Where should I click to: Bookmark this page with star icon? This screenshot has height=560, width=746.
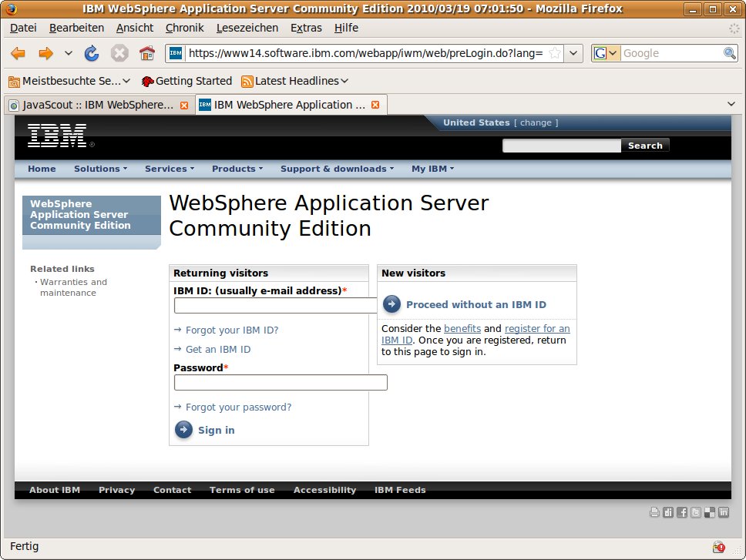[554, 53]
